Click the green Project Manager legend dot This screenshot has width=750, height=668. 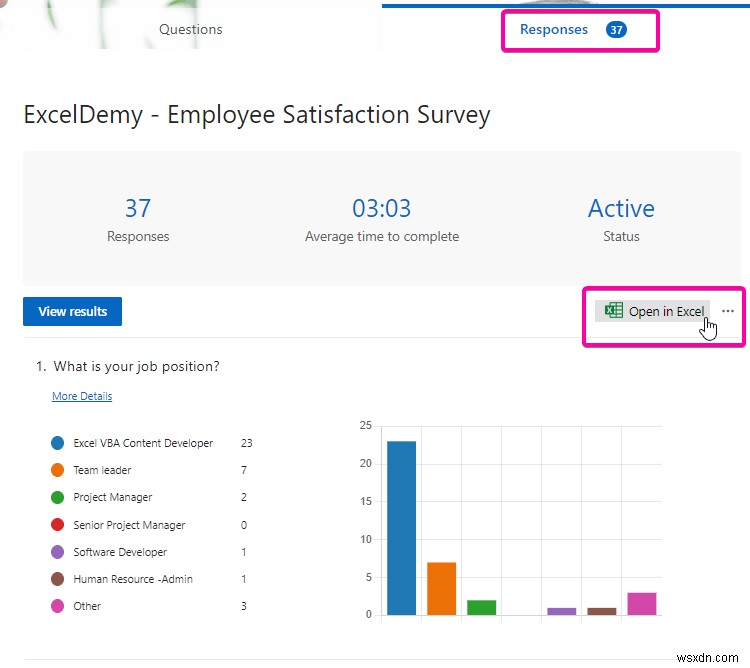(x=56, y=497)
